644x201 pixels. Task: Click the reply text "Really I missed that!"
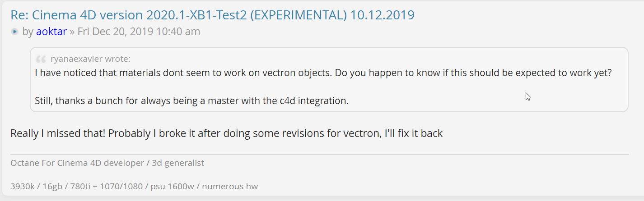click(58, 133)
